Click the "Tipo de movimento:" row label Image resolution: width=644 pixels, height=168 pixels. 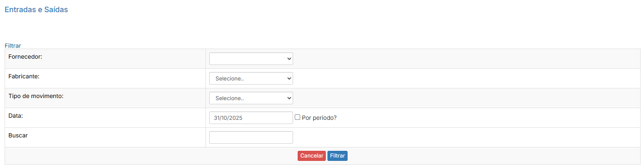point(36,96)
